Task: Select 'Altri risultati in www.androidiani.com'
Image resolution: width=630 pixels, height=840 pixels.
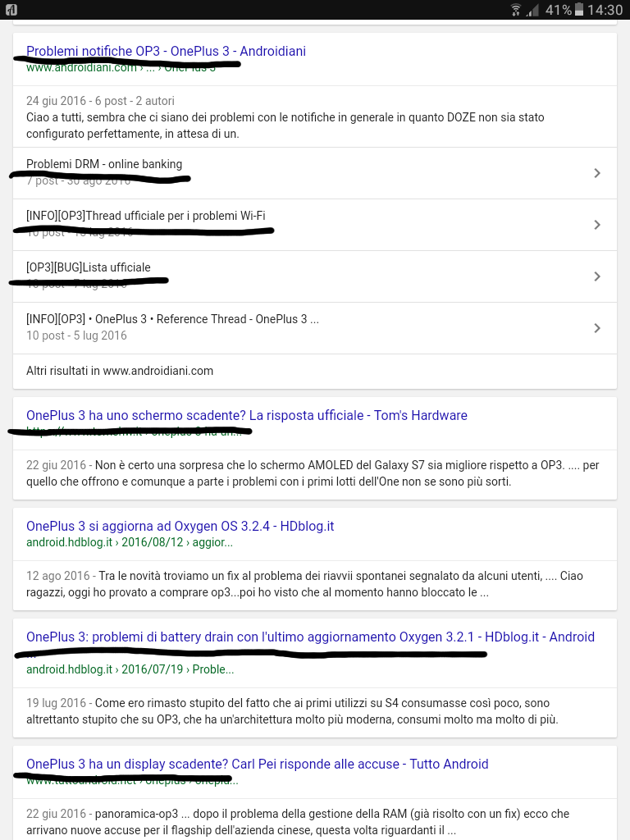Action: 120,371
